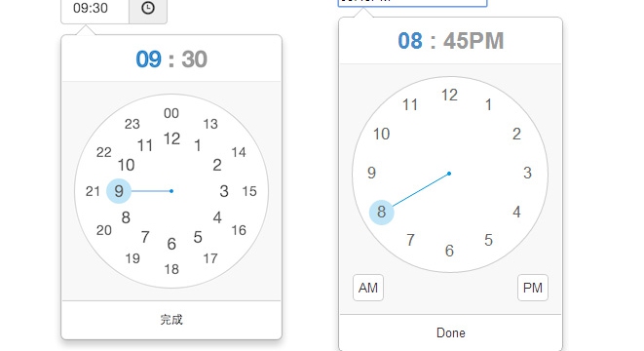
Task: Choose hour 18 on the left clock
Action: [171, 269]
